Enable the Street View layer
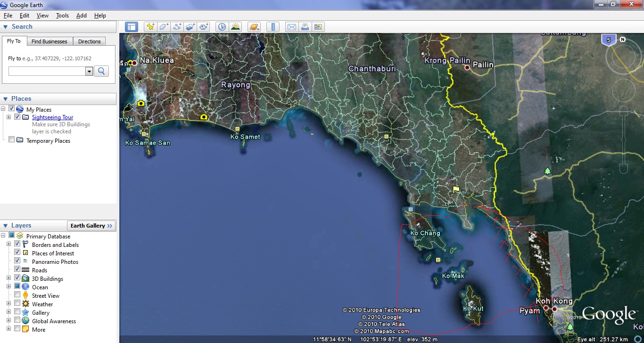 tap(17, 295)
